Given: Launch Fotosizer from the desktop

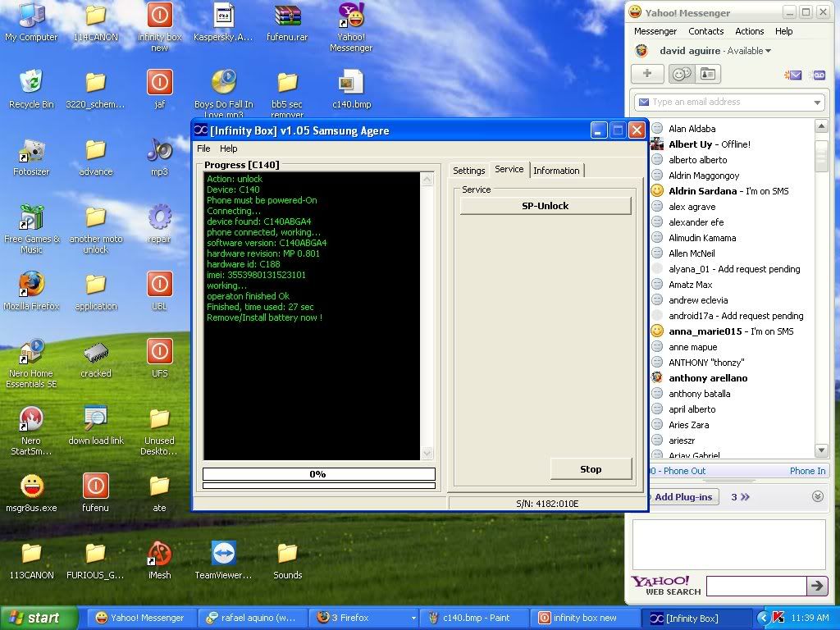Looking at the screenshot, I should pos(31,157).
